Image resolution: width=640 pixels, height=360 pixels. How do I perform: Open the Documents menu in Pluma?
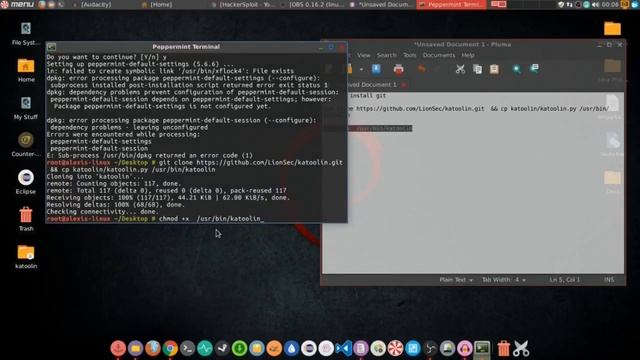coord(439,55)
